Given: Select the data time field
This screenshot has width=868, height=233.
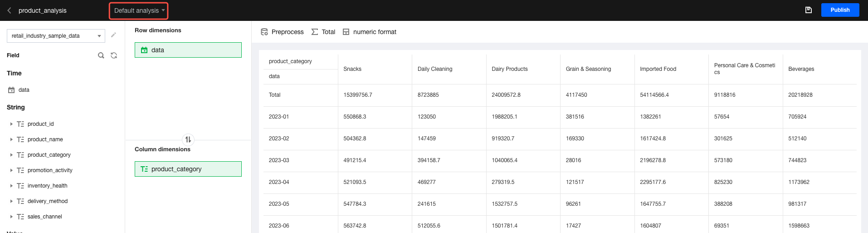Looking at the screenshot, I should click(x=24, y=90).
